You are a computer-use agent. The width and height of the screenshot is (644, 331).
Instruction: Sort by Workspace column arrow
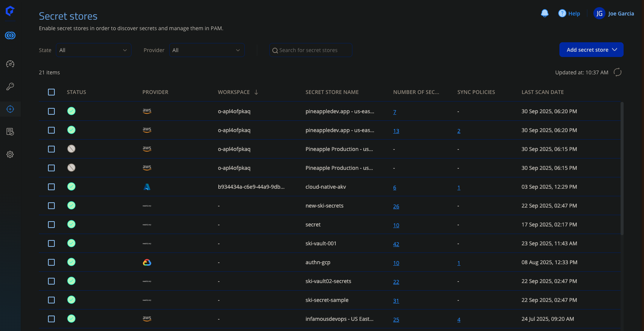click(256, 92)
